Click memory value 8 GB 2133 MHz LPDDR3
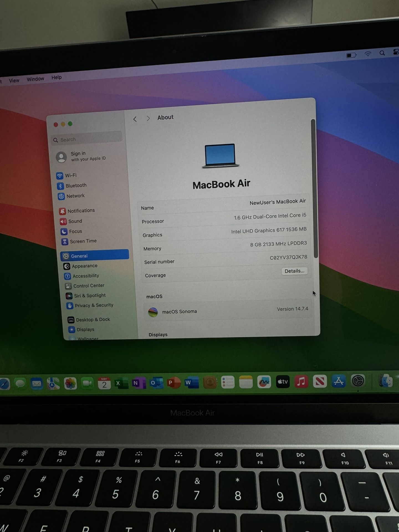Image resolution: width=399 pixels, height=532 pixels. pos(278,244)
